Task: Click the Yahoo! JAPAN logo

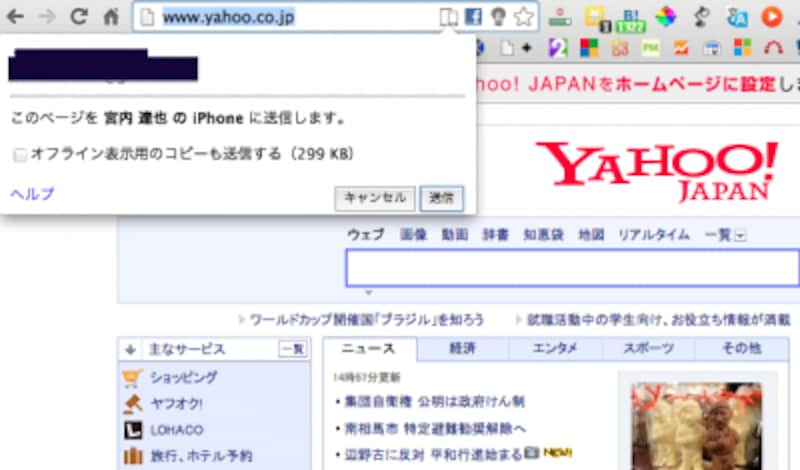Action: pos(657,171)
